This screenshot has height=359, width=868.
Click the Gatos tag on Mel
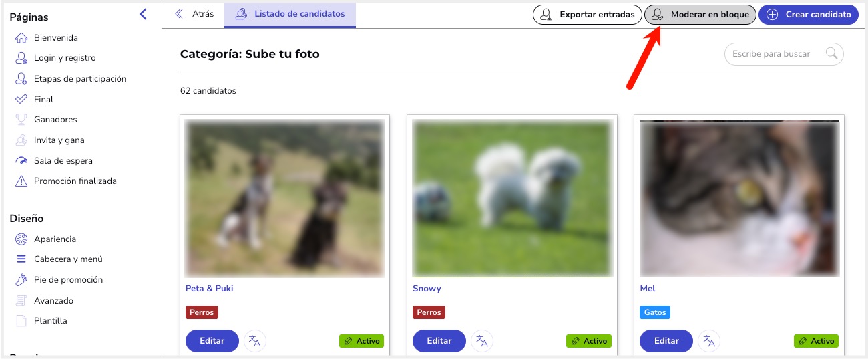(654, 312)
